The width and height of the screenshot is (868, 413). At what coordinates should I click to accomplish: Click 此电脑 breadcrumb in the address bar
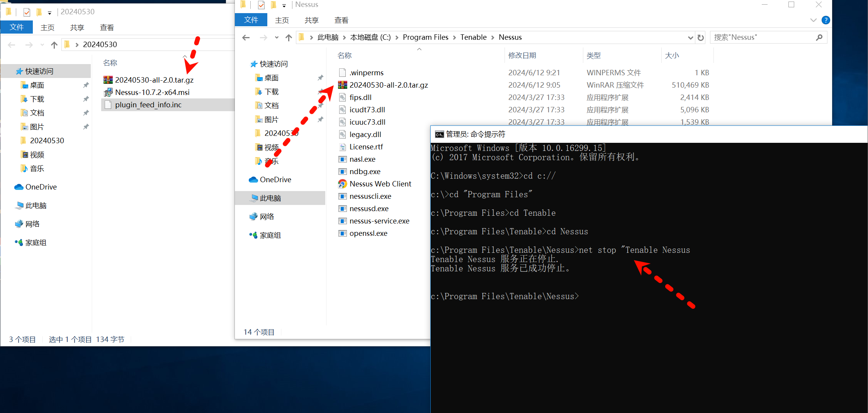(x=328, y=37)
